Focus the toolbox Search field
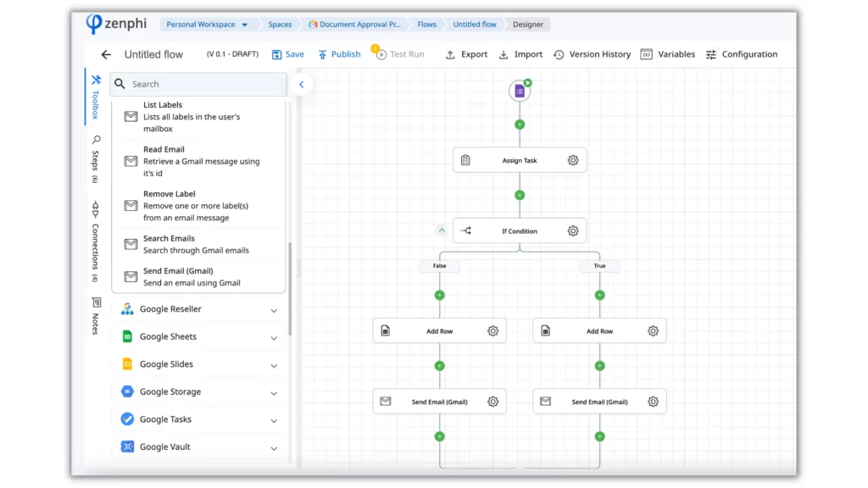The image size is (868, 488). [198, 84]
